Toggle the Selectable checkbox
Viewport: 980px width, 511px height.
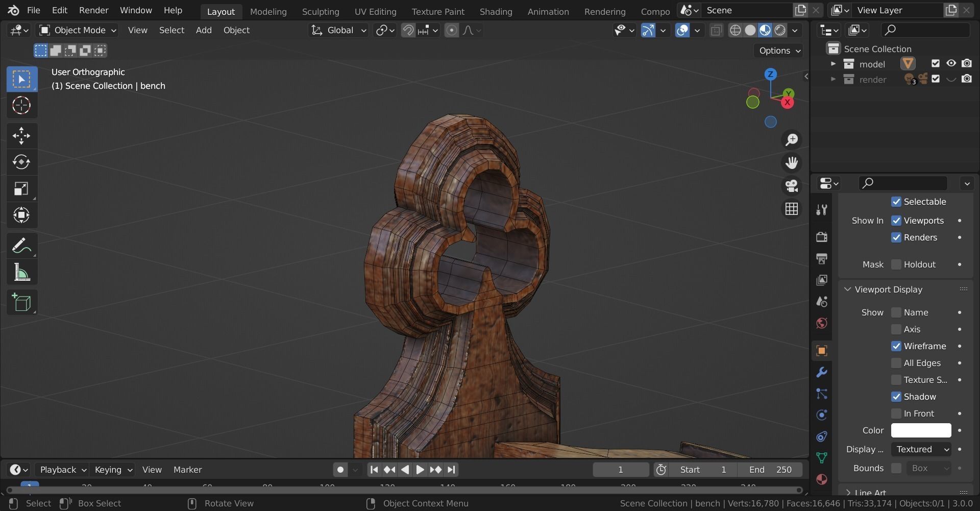pyautogui.click(x=896, y=202)
